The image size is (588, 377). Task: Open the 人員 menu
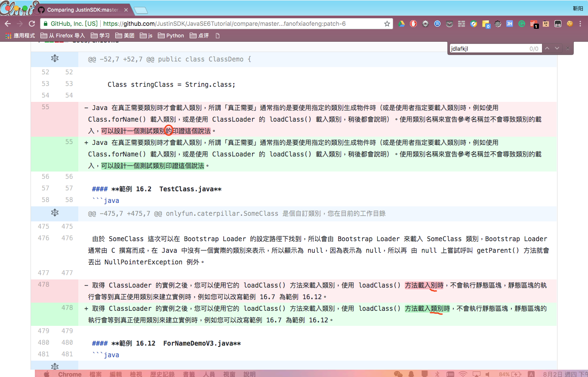click(x=209, y=374)
